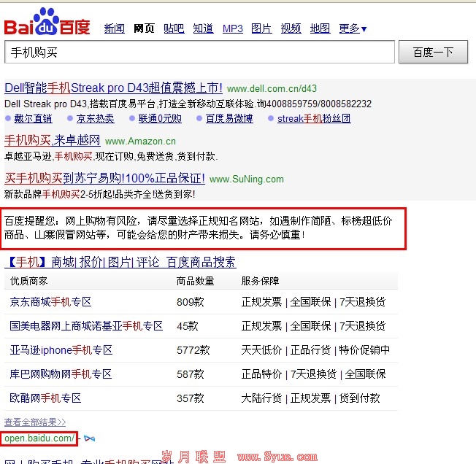Image resolution: width=476 pixels, height=464 pixels.
Task: Select the 网页 tab
Action: point(144,28)
